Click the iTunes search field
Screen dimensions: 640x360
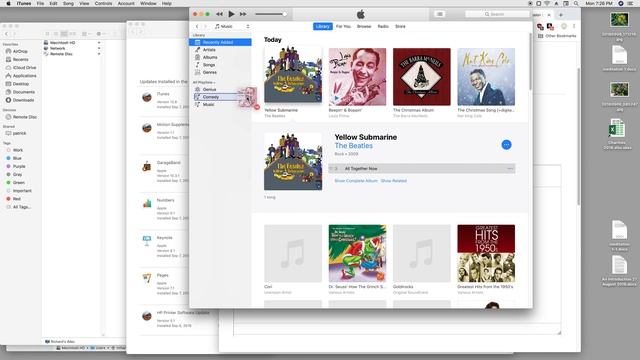pyautogui.click(x=497, y=14)
